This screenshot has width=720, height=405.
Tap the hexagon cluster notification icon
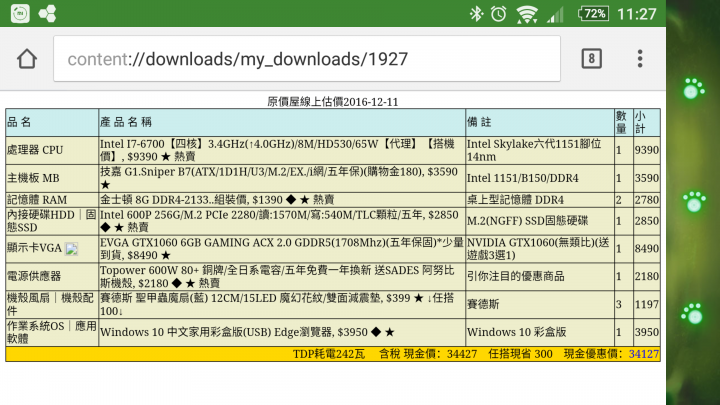[47, 13]
